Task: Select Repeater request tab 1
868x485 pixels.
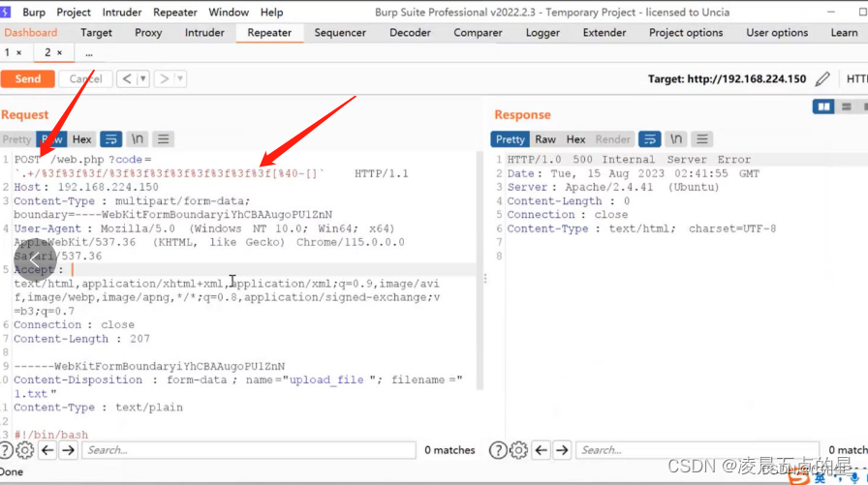Action: coord(7,52)
